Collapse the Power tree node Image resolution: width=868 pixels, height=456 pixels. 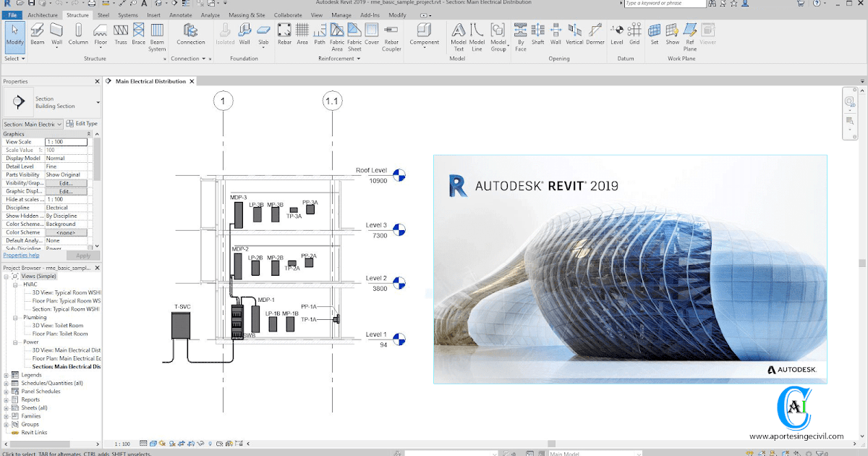(15, 342)
